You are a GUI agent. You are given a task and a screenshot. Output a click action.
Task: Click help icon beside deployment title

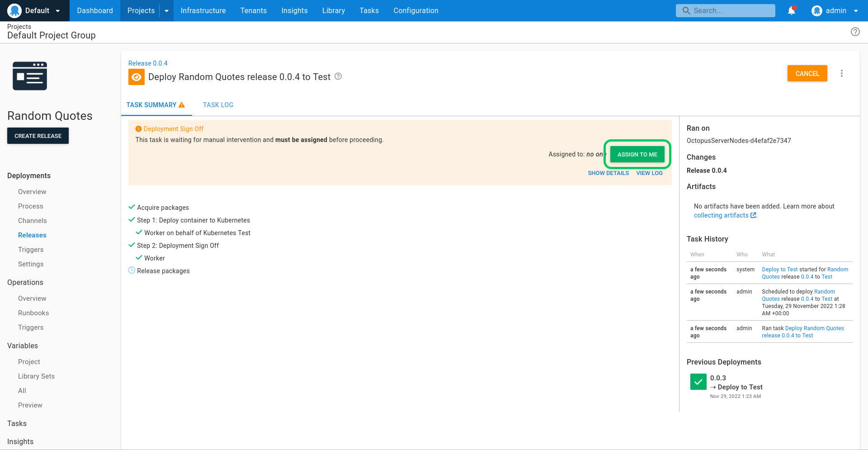338,76
